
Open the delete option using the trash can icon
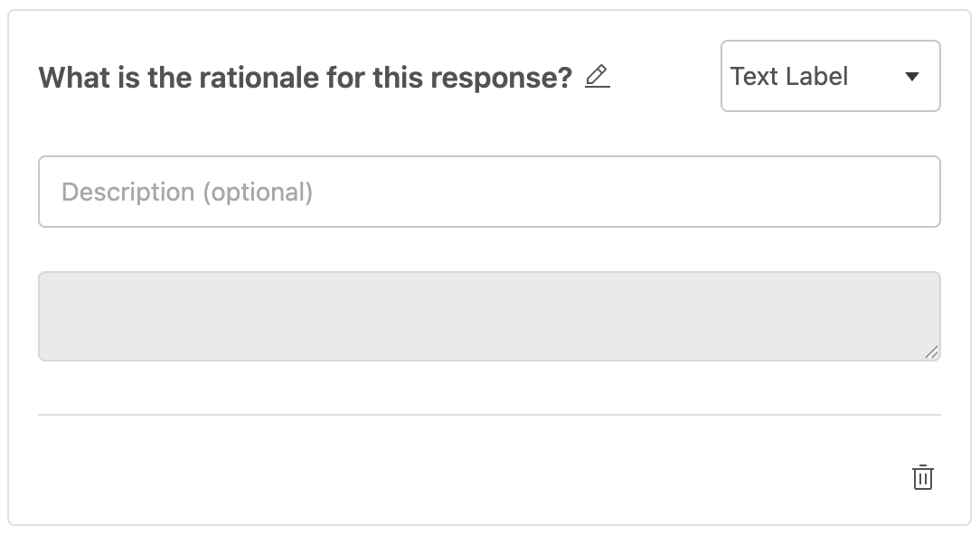pyautogui.click(x=922, y=477)
